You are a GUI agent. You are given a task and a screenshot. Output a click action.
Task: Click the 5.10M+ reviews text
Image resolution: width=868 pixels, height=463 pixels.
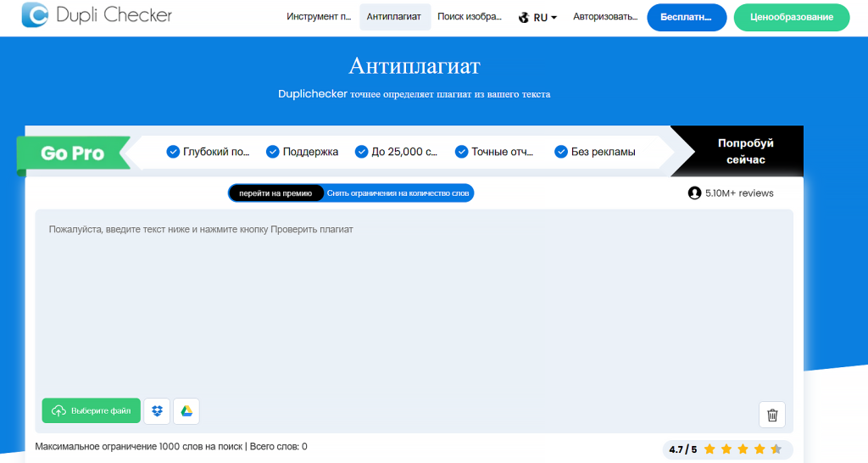pyautogui.click(x=739, y=193)
